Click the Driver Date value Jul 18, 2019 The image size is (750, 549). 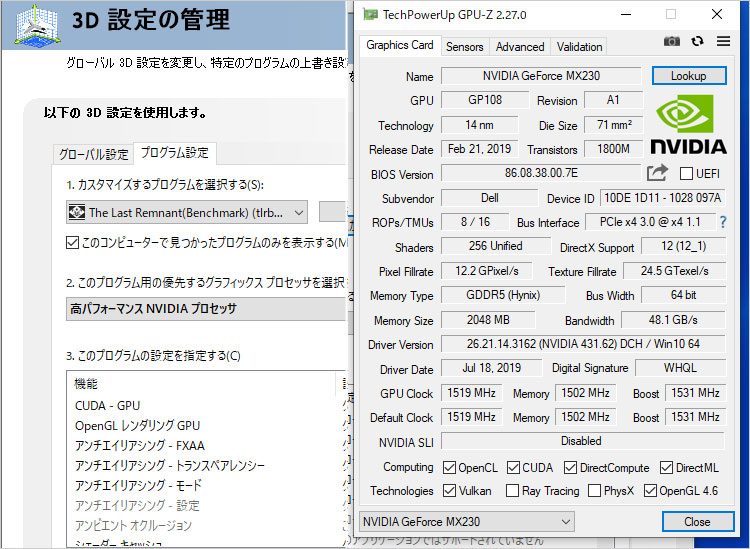point(491,368)
